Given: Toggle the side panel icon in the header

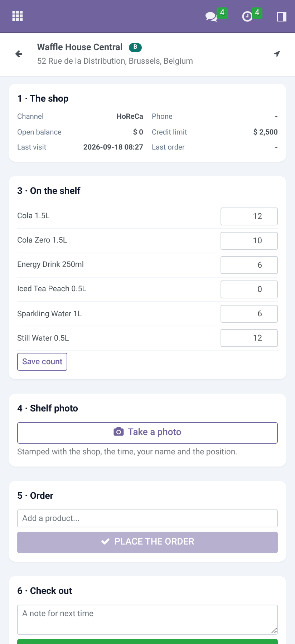Looking at the screenshot, I should tap(282, 16).
